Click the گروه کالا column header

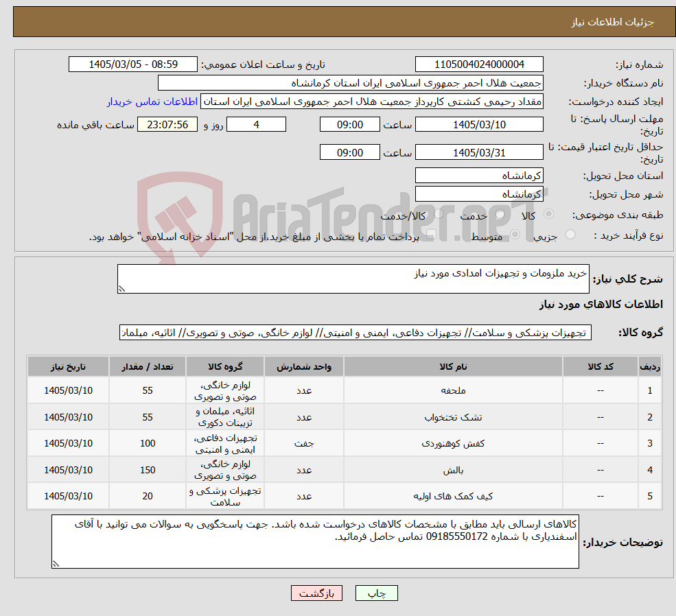225,366
